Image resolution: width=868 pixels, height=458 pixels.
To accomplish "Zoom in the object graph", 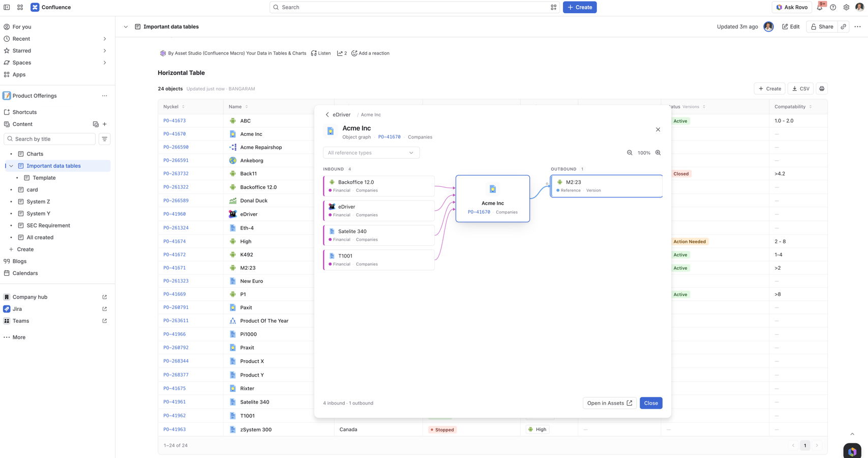I will [658, 153].
